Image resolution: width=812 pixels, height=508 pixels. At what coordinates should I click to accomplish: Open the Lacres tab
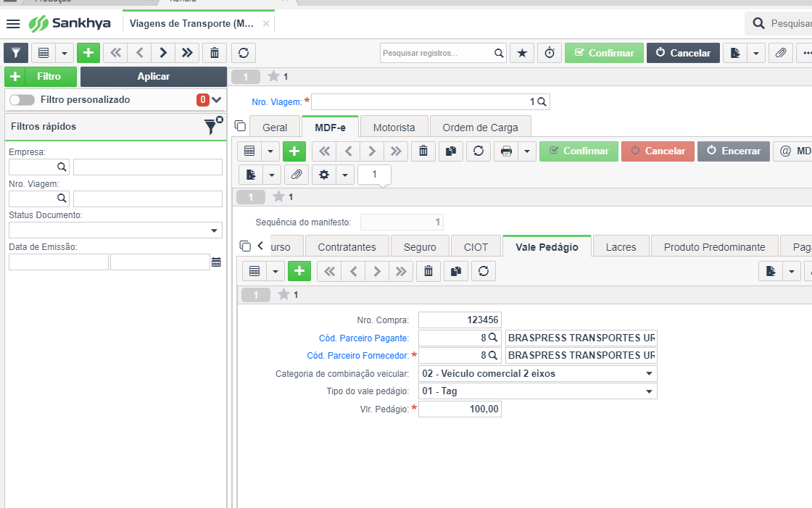[x=621, y=247]
